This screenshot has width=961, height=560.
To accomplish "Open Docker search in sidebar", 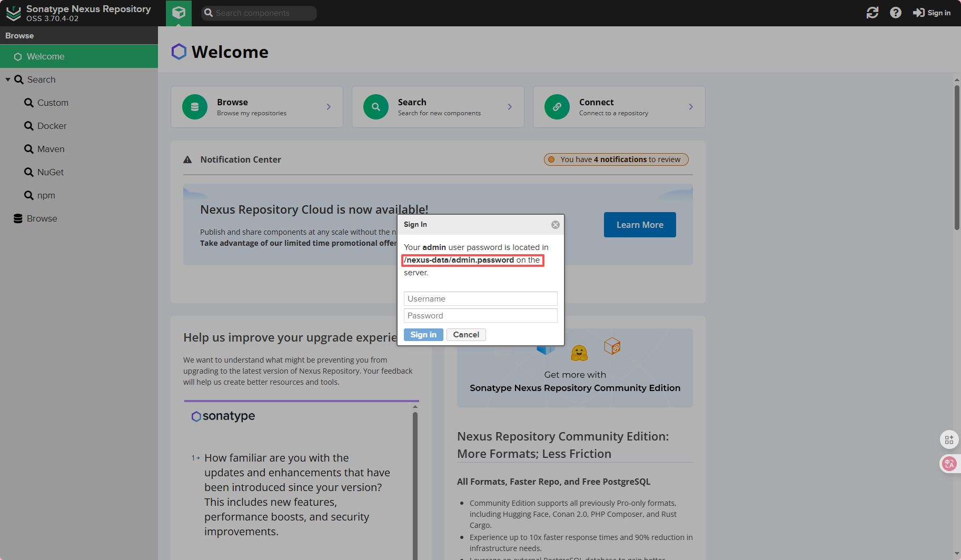I will pos(52,126).
